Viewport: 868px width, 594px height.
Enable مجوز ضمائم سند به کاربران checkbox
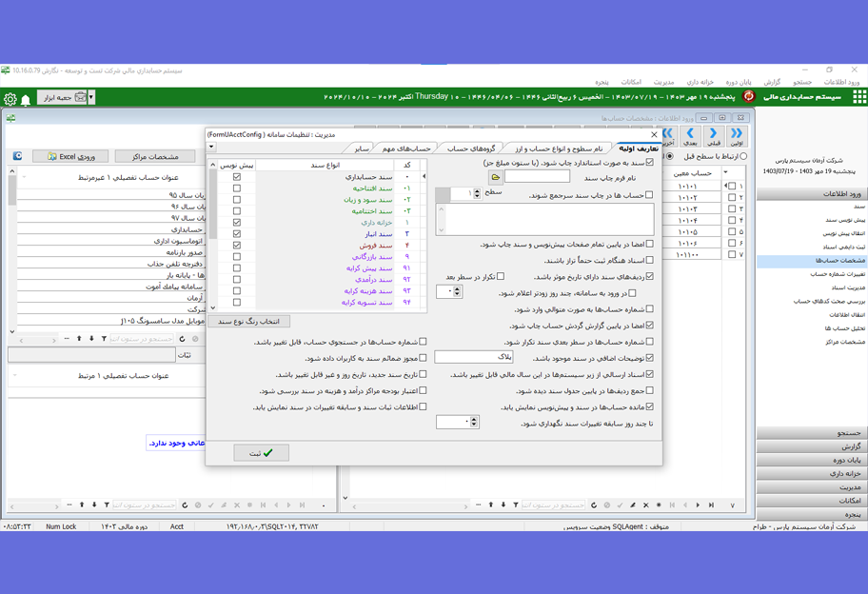423,358
